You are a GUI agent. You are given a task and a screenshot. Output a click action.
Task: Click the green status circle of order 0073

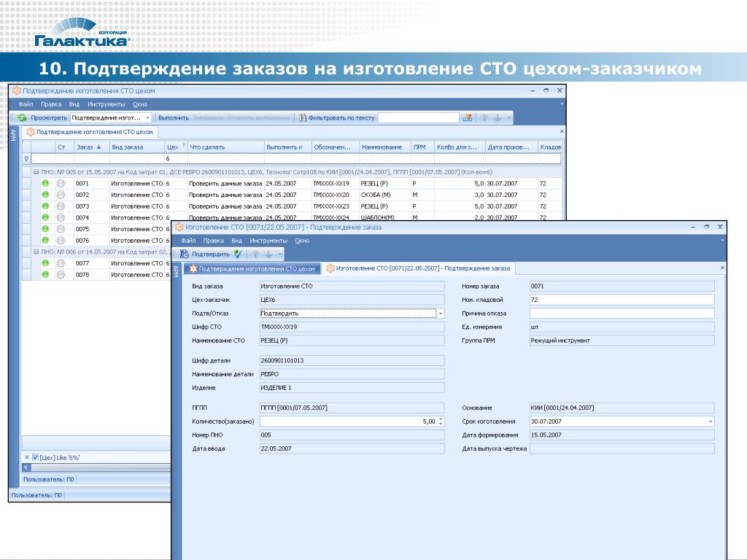click(x=45, y=206)
